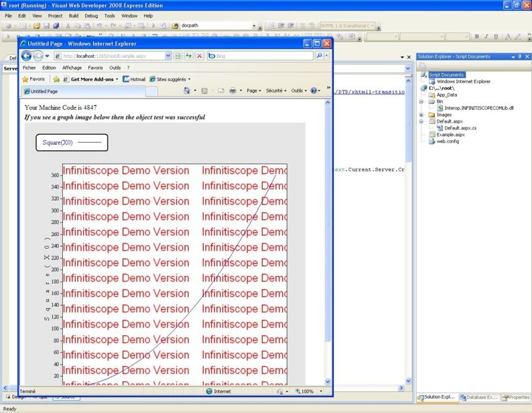Screen dimensions: 532x413
Task: Pin the Solution Explorer panel with auto-hide
Action: [519, 57]
